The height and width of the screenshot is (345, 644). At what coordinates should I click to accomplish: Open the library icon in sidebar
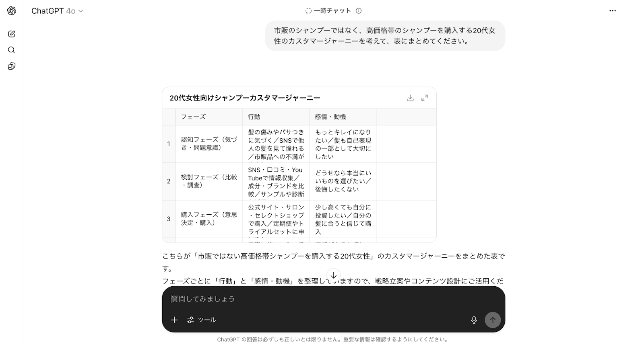pyautogui.click(x=12, y=66)
